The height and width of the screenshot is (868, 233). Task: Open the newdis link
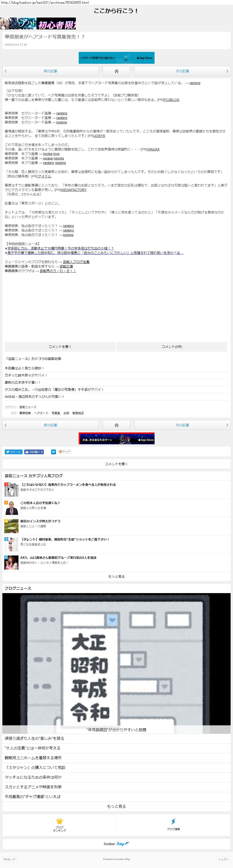pyautogui.click(x=59, y=158)
